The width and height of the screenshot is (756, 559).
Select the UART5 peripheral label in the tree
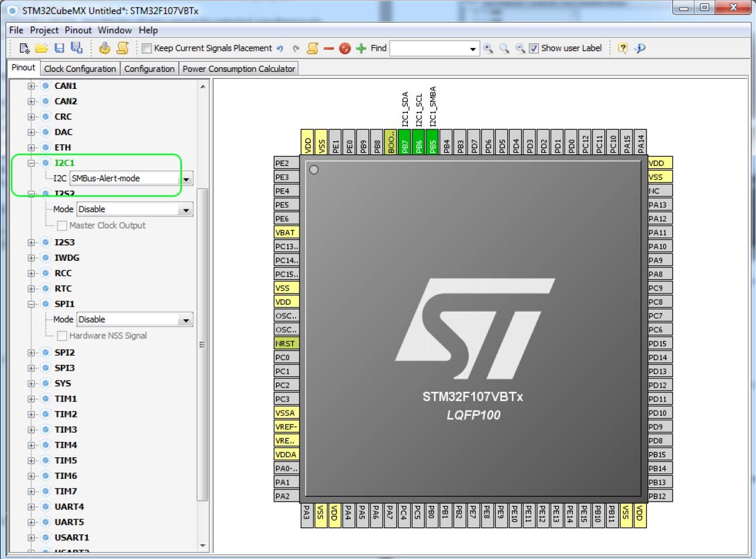(69, 522)
